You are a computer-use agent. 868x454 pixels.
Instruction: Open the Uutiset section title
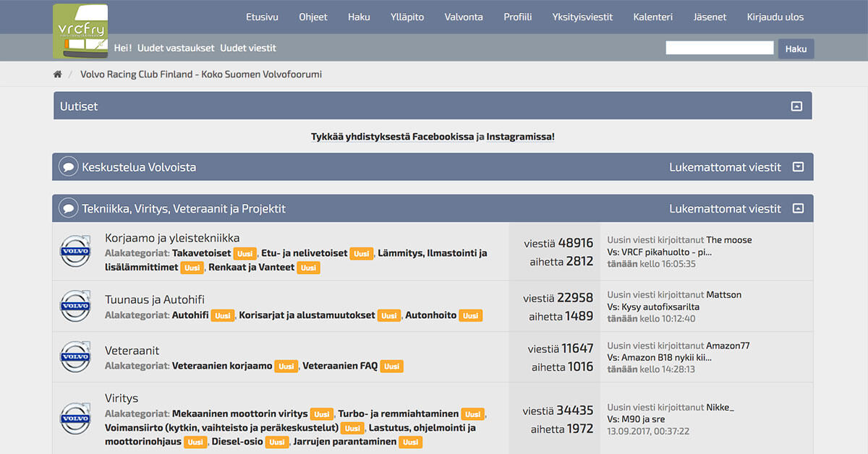point(79,106)
